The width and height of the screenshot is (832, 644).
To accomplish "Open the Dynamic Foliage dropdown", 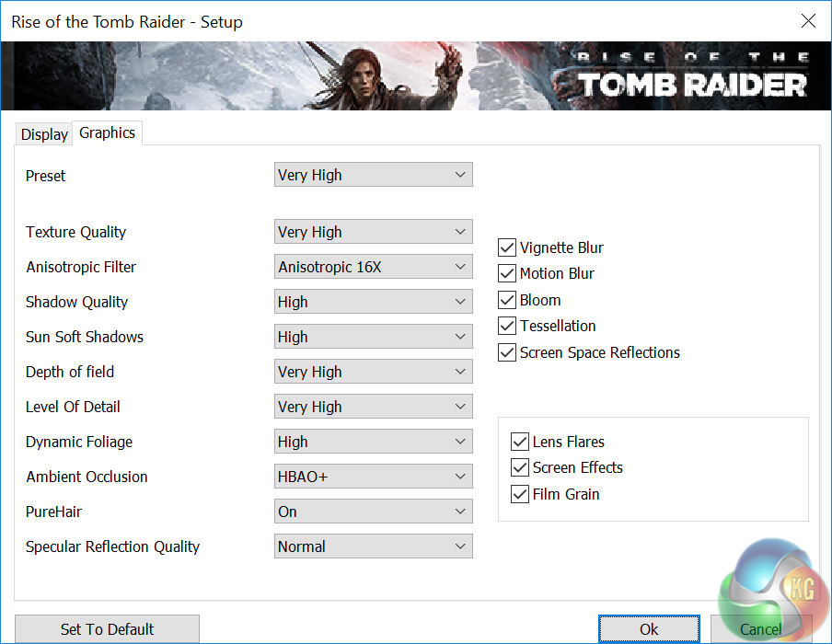I will tap(373, 442).
